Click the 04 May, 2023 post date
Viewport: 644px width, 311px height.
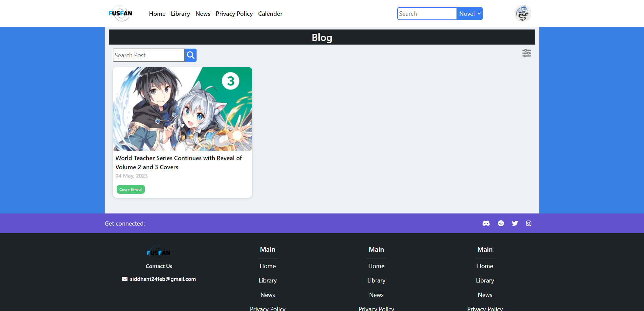point(131,176)
